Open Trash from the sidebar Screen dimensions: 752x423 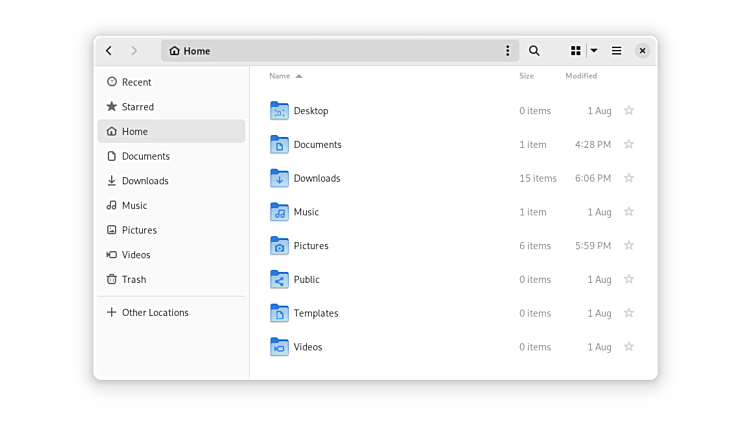click(134, 280)
